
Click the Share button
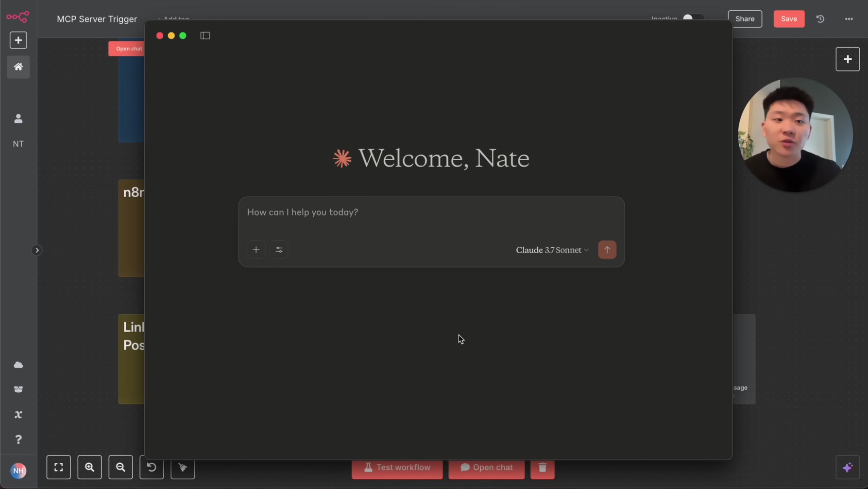pyautogui.click(x=745, y=19)
